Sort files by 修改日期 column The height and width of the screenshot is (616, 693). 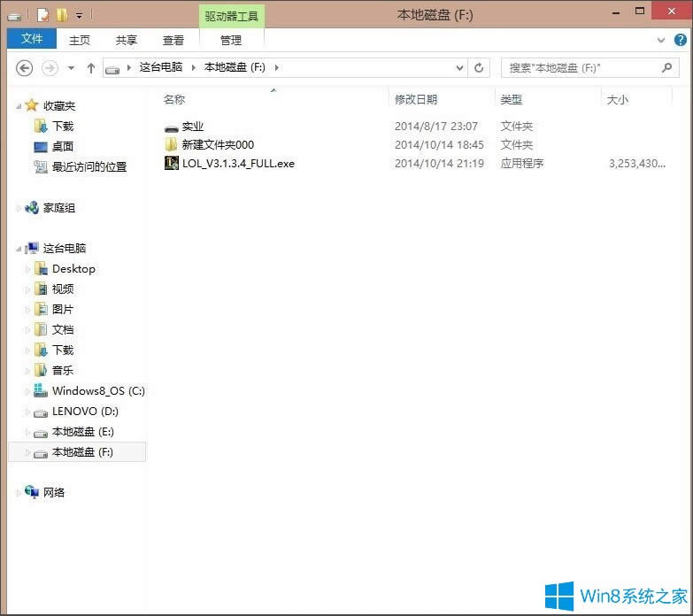(x=416, y=99)
